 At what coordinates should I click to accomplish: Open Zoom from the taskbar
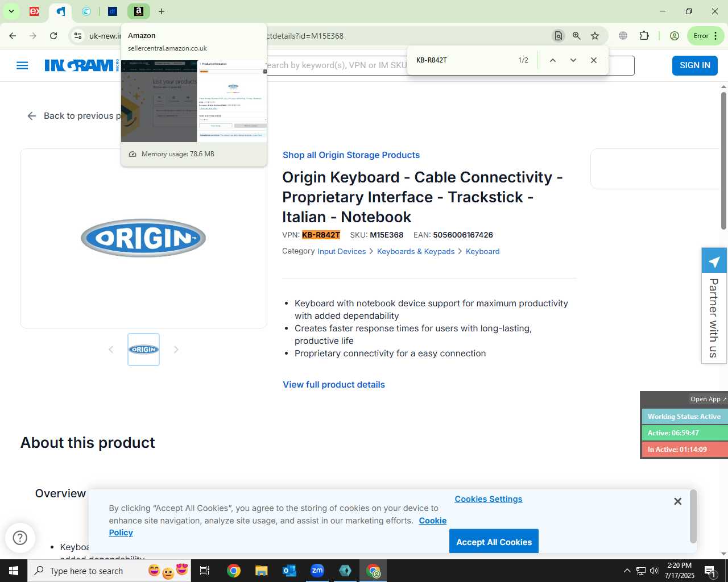pyautogui.click(x=317, y=571)
